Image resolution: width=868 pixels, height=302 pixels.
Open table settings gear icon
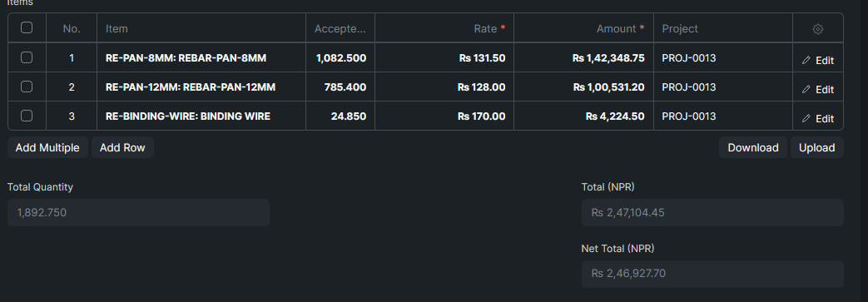coord(817,29)
